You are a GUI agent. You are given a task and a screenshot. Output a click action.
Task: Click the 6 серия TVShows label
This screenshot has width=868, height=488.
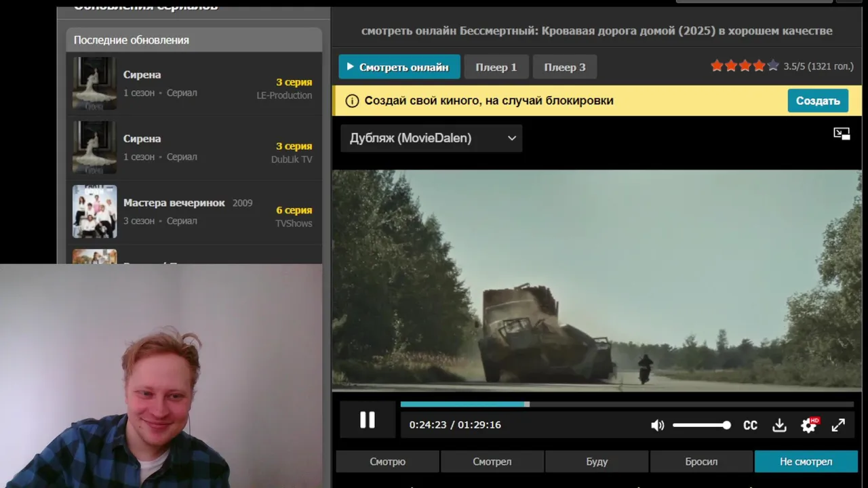pyautogui.click(x=294, y=216)
